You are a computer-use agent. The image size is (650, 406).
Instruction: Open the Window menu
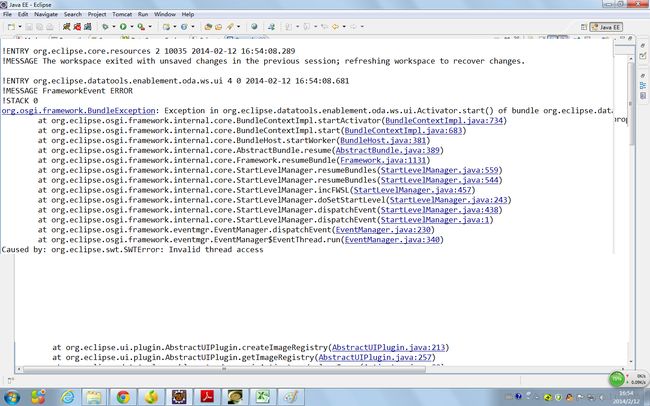point(165,14)
